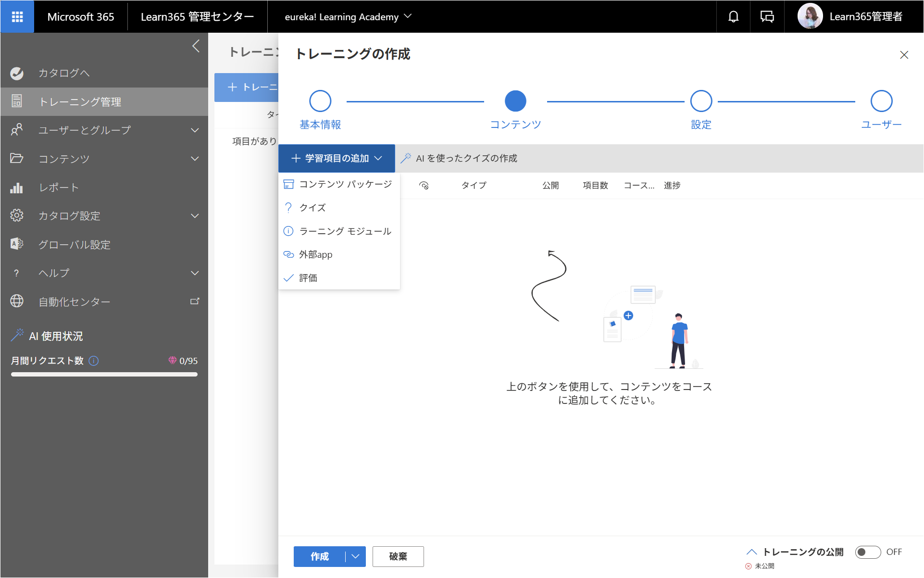Click Learn365 管理センター header link
This screenshot has width=924, height=578.
click(x=197, y=17)
